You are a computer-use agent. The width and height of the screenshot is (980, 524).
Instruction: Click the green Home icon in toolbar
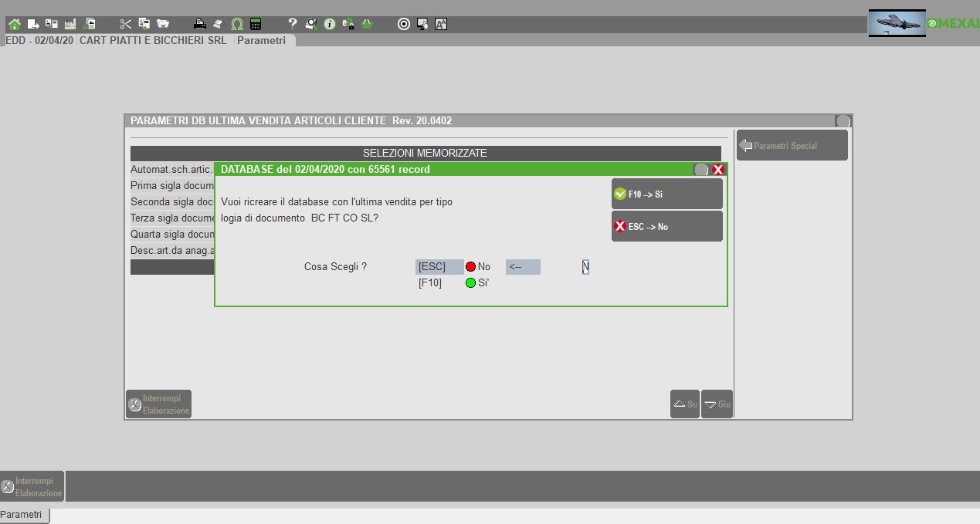pos(14,24)
